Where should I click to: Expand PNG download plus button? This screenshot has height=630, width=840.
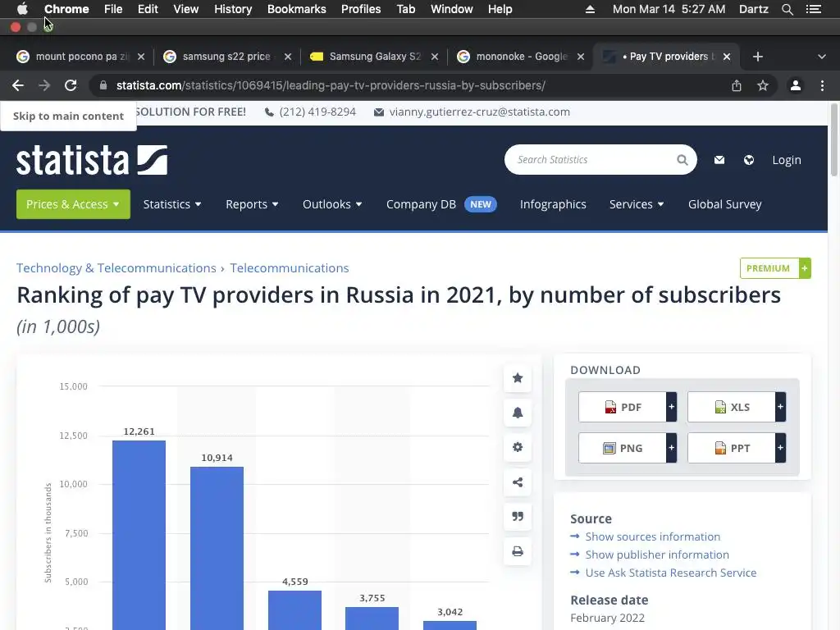[671, 448]
